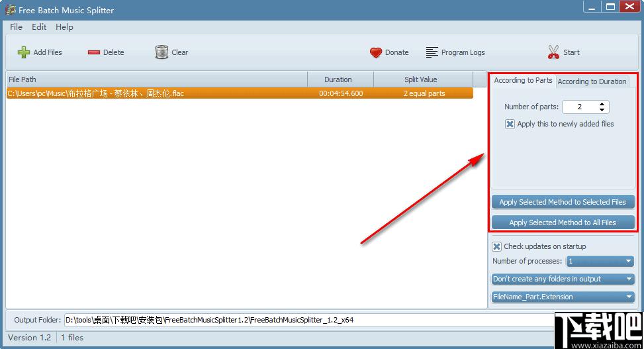
Task: Disable Check updates on startup
Action: (x=497, y=246)
